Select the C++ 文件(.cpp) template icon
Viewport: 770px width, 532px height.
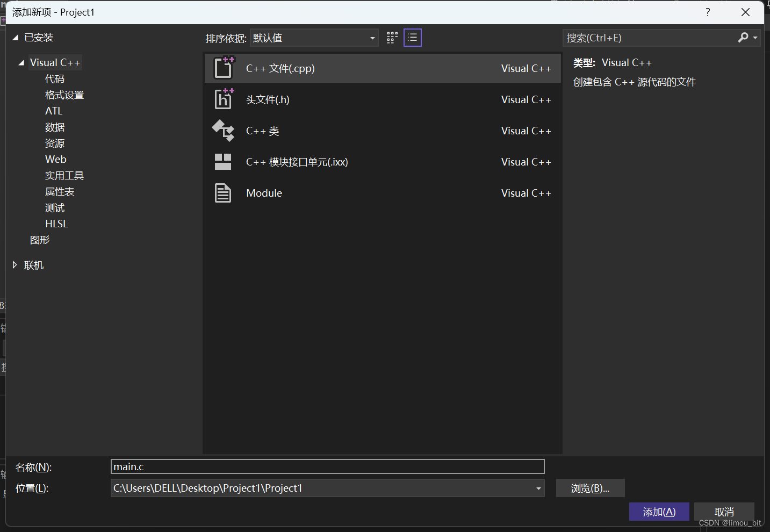(224, 68)
